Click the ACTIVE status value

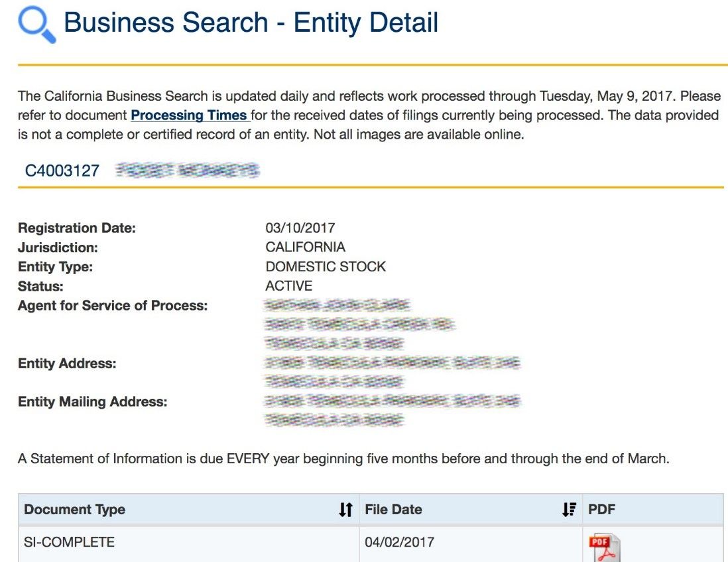click(288, 286)
